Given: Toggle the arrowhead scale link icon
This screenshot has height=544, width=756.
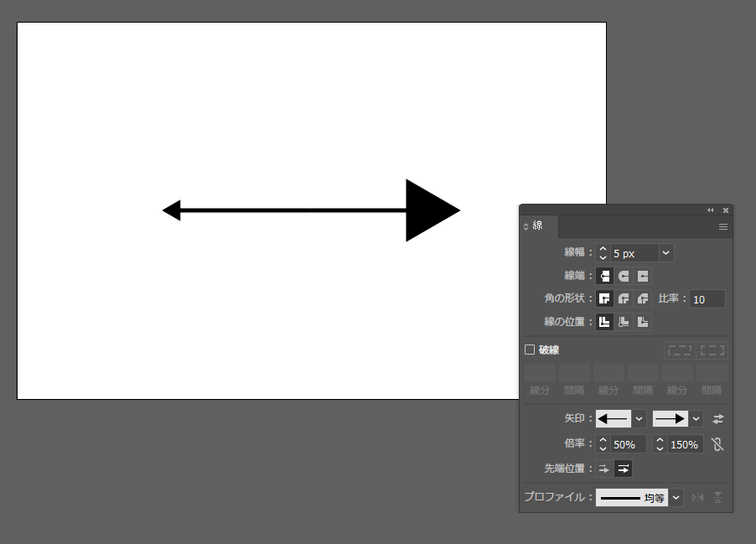Looking at the screenshot, I should (717, 444).
